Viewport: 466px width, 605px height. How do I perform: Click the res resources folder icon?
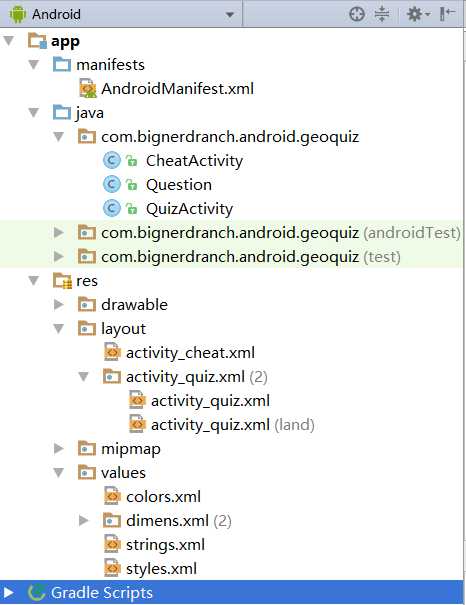tap(62, 281)
